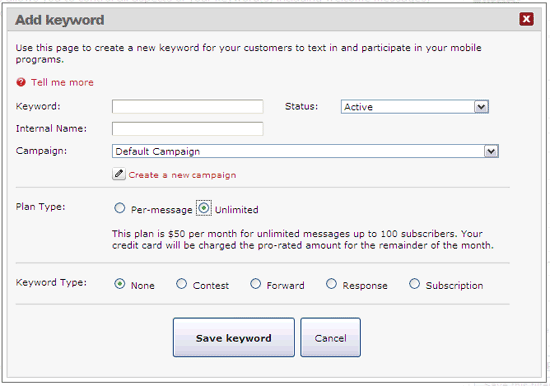This screenshot has width=550, height=386.
Task: Close the Add keyword dialog
Action: 526,19
